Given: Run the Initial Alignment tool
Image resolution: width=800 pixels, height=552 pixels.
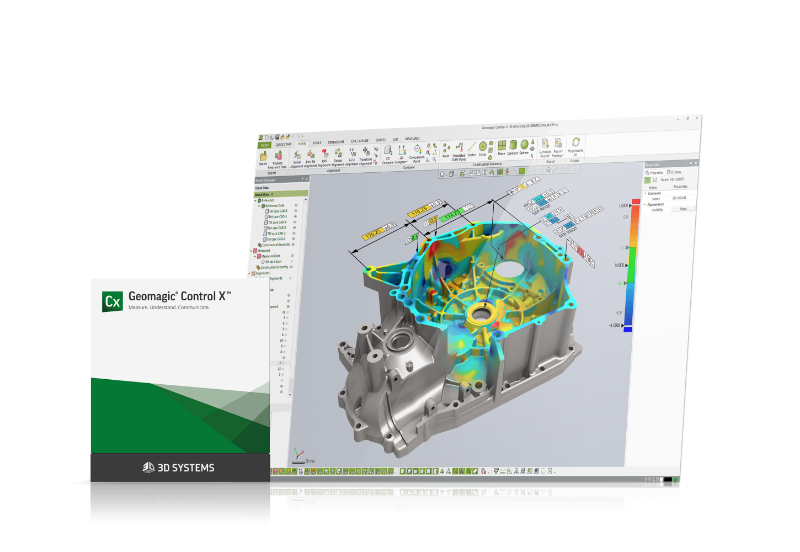Looking at the screenshot, I should [296, 159].
